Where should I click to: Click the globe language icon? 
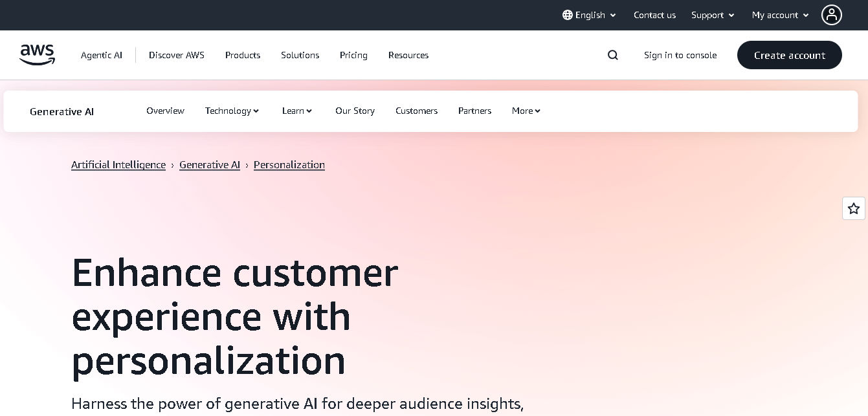(567, 15)
